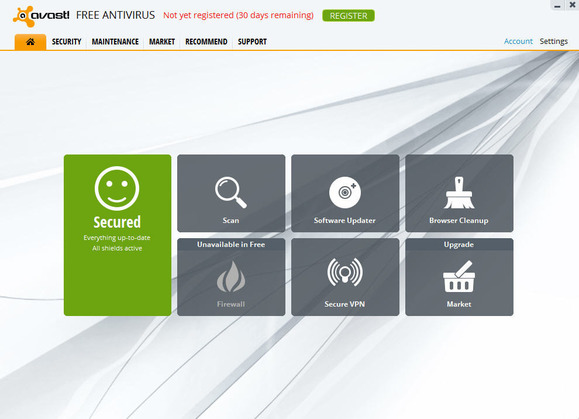Open the Recommend tab
The width and height of the screenshot is (579, 419).
(206, 42)
